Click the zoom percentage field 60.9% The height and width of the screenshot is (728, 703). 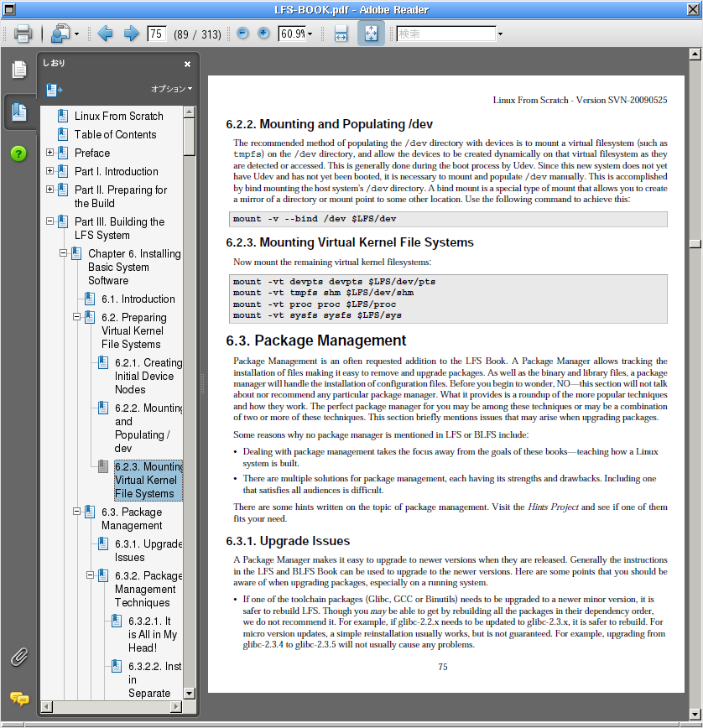click(292, 34)
